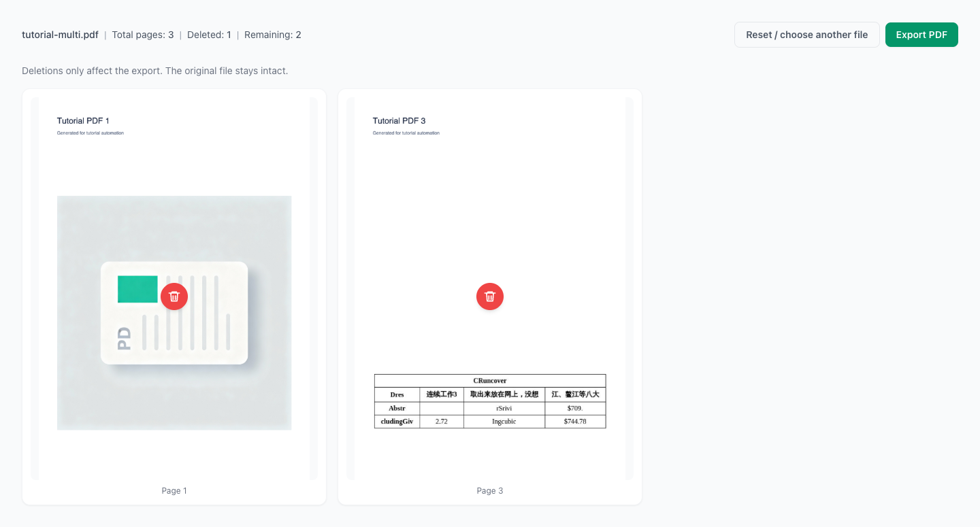The height and width of the screenshot is (527, 980).
Task: Click the Total pages: 3 counter
Action: pyautogui.click(x=143, y=35)
